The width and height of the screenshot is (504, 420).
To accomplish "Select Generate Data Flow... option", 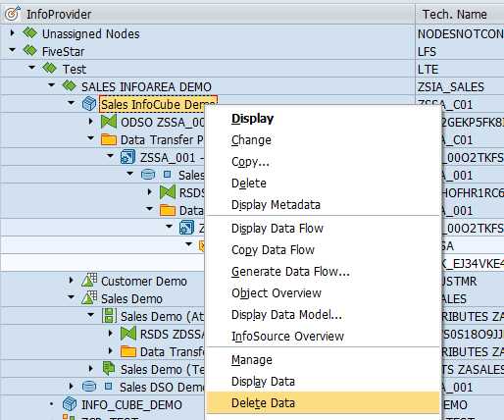I will [x=290, y=272].
